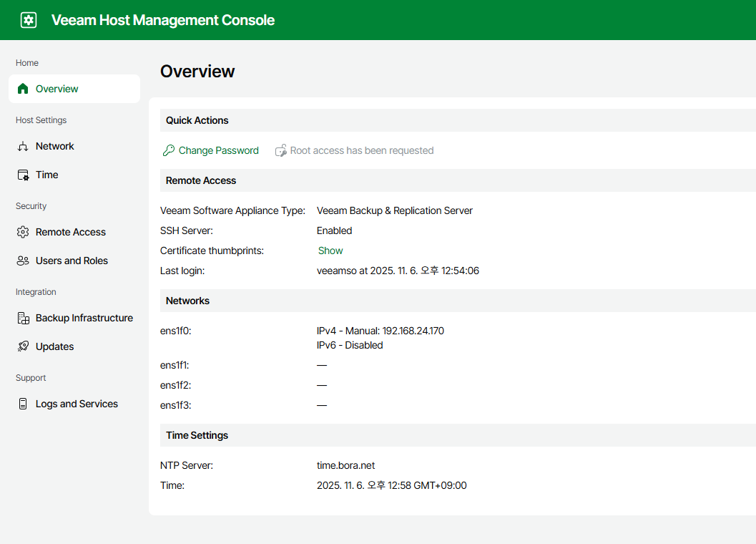Click the Time calendar icon in sidebar
The image size is (756, 544).
coord(23,175)
